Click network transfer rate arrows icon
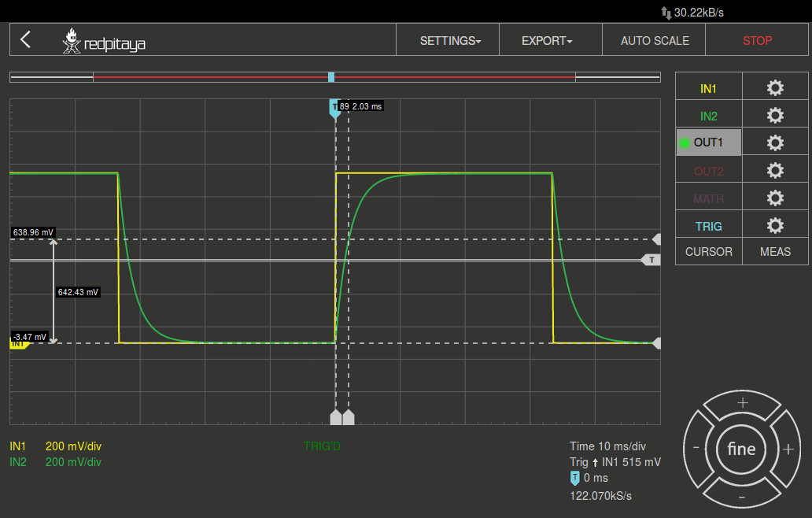812x518 pixels. point(666,13)
